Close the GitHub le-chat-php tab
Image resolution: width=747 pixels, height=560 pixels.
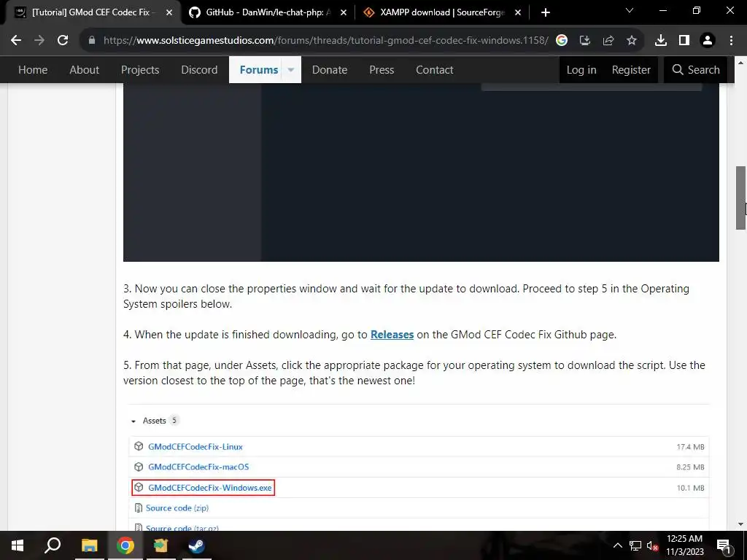(x=344, y=12)
